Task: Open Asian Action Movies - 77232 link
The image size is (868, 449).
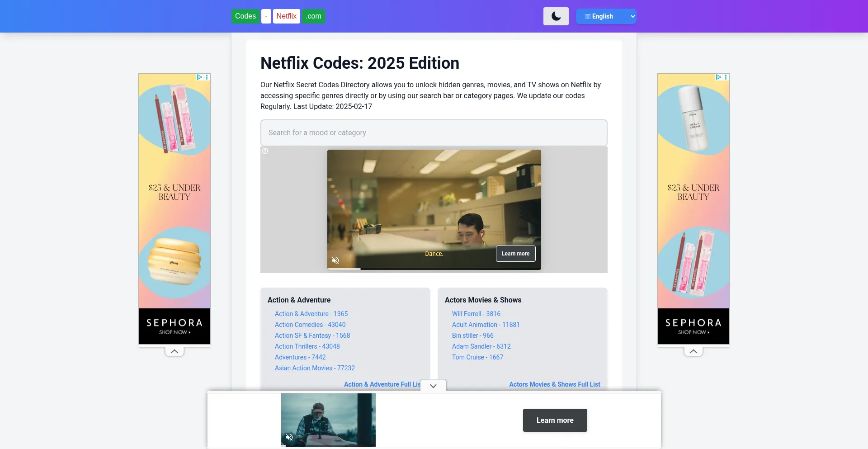Action: coord(315,368)
